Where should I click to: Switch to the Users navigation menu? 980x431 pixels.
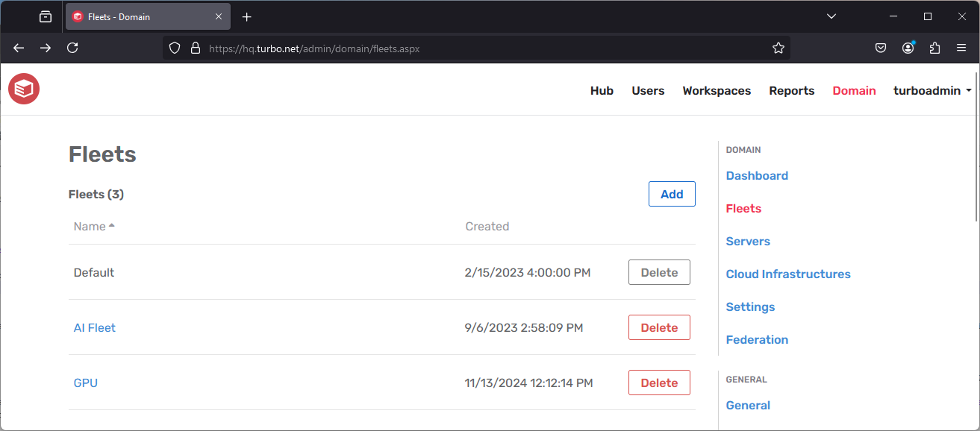coord(647,90)
